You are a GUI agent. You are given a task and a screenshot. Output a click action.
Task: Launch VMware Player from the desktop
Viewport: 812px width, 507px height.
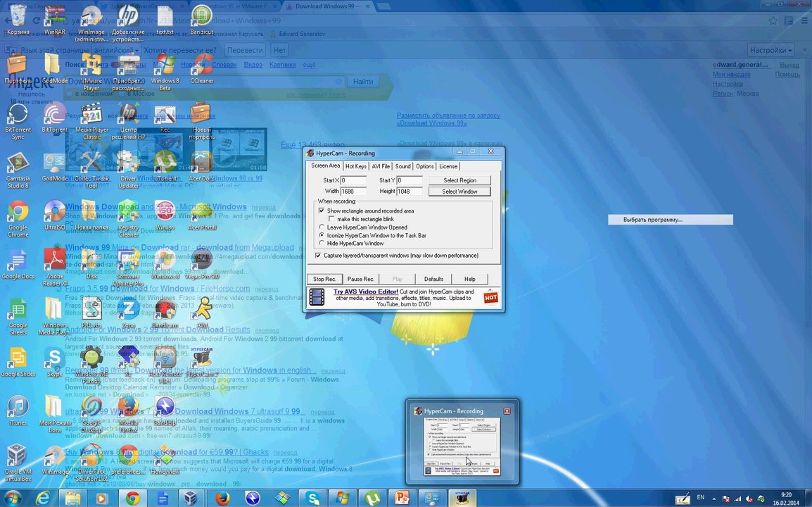point(91,72)
